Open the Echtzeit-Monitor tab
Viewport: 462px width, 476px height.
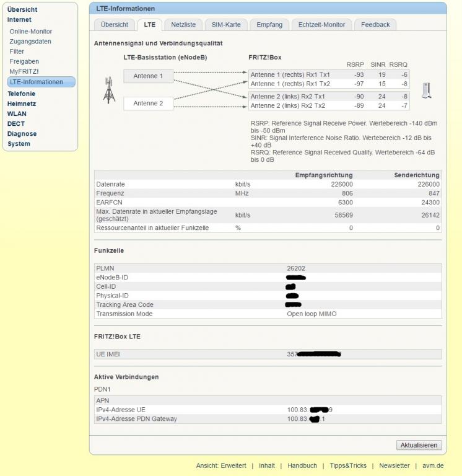pos(321,25)
